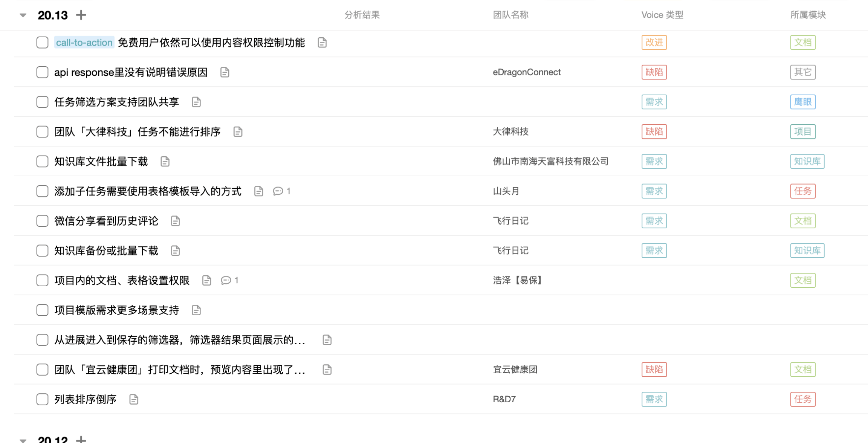Open task 任务筛选方案支持团队共享
The image size is (868, 443).
[x=117, y=102]
